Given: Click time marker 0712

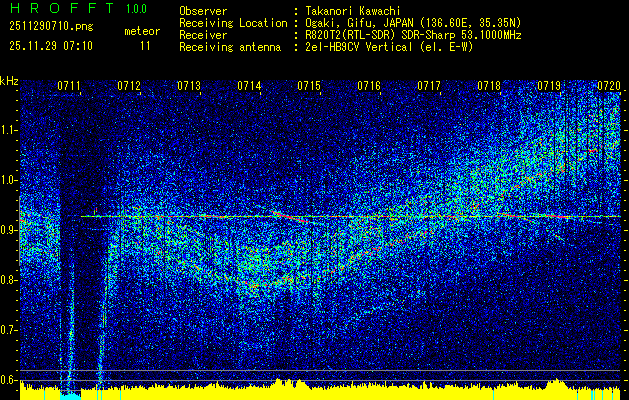Looking at the screenshot, I should 129,86.
